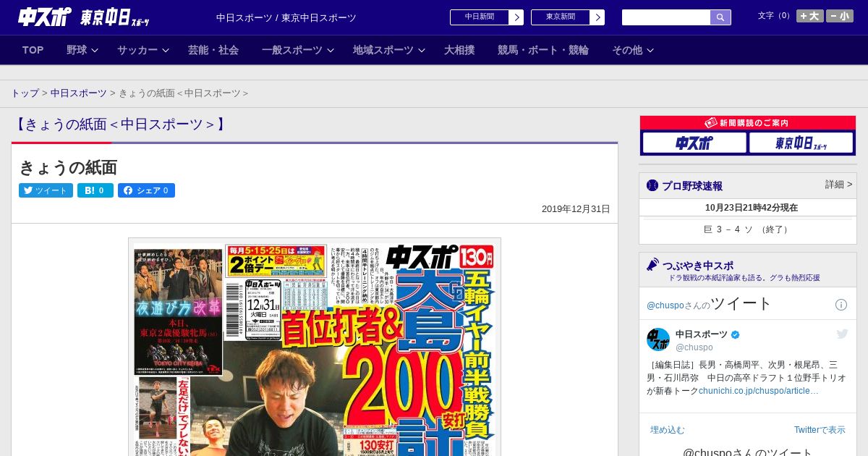Click the Twitter info icon
The height and width of the screenshot is (456, 868).
point(841,305)
